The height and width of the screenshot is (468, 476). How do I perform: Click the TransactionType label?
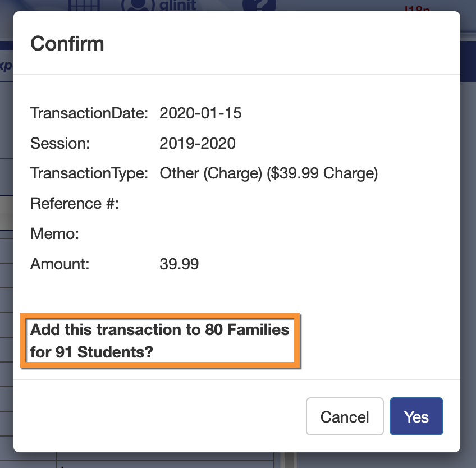[89, 173]
